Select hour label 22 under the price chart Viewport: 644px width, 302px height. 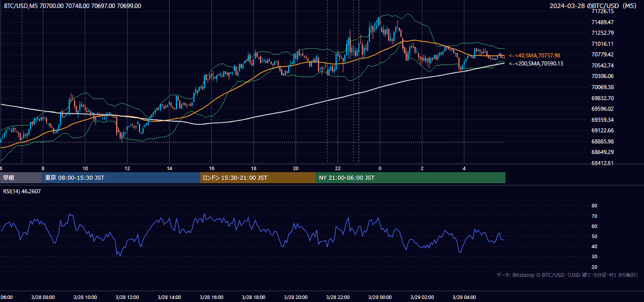338,168
